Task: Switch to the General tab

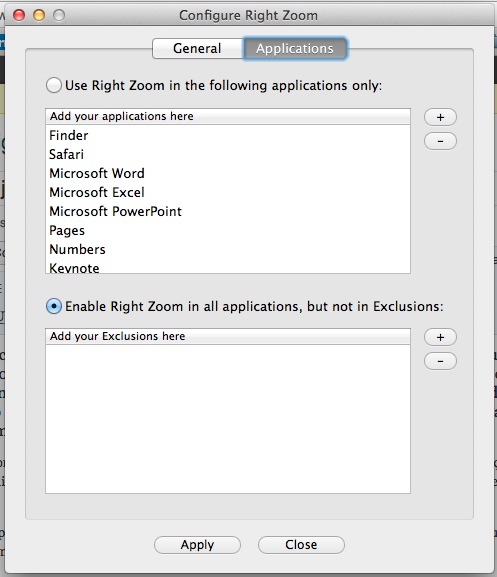Action: tap(198, 48)
